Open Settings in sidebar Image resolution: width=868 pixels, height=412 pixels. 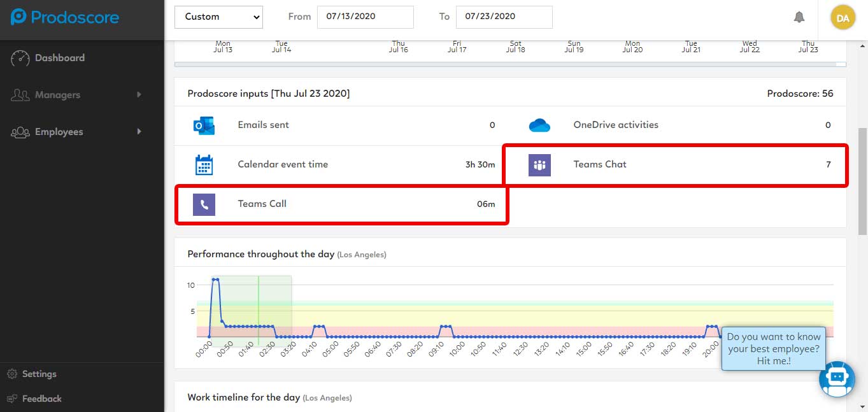[x=39, y=374]
